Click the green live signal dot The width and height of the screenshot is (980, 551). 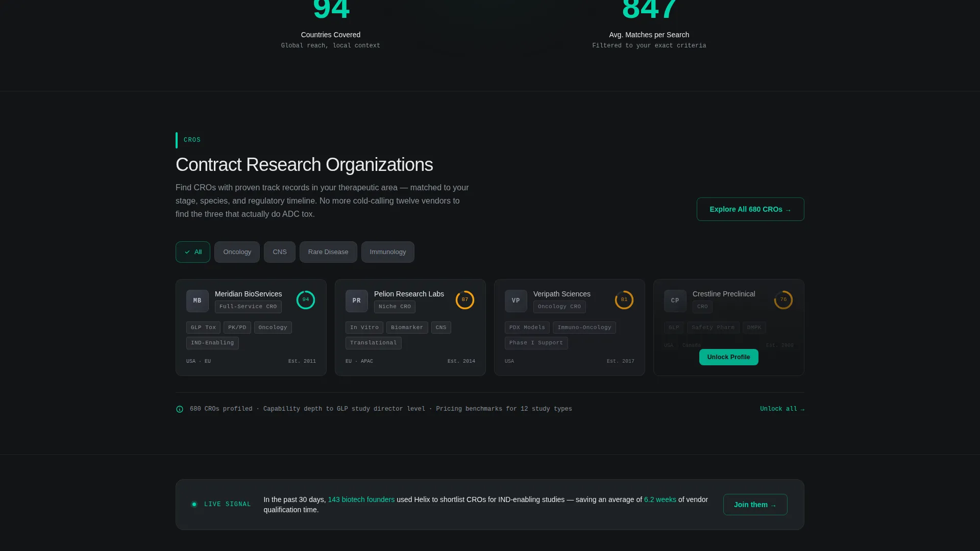point(194,504)
